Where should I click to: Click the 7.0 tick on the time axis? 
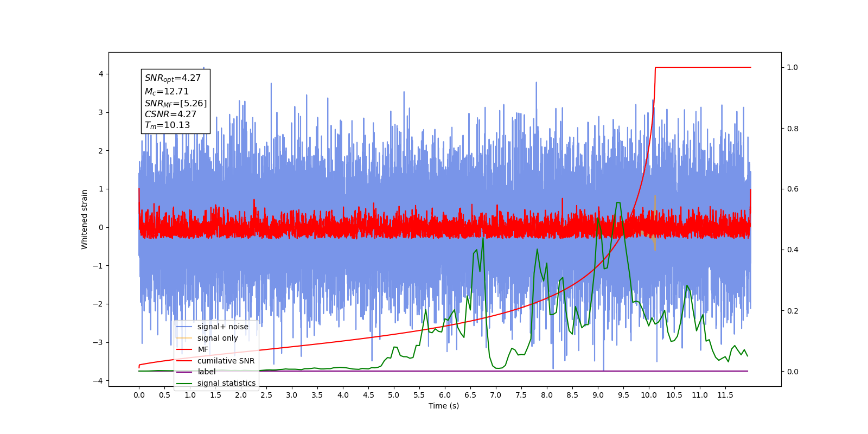coord(496,395)
